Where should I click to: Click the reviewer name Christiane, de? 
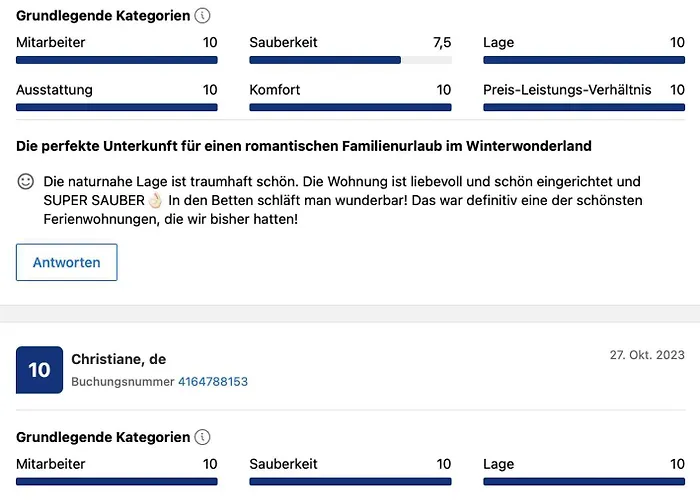(x=118, y=359)
